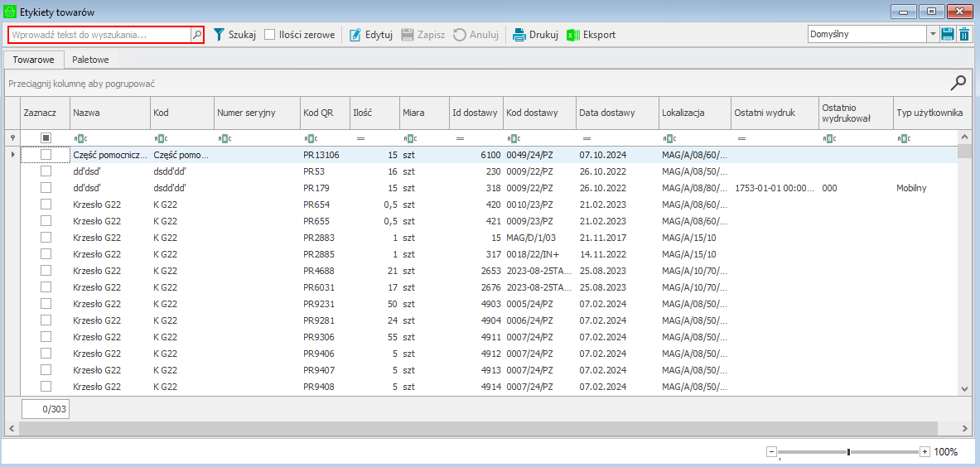The height and width of the screenshot is (467, 980).
Task: Click into the search text field
Action: 99,35
